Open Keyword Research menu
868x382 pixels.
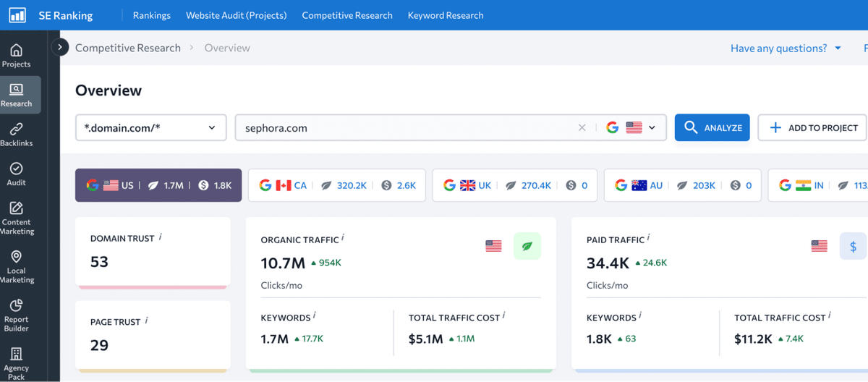[x=446, y=15]
